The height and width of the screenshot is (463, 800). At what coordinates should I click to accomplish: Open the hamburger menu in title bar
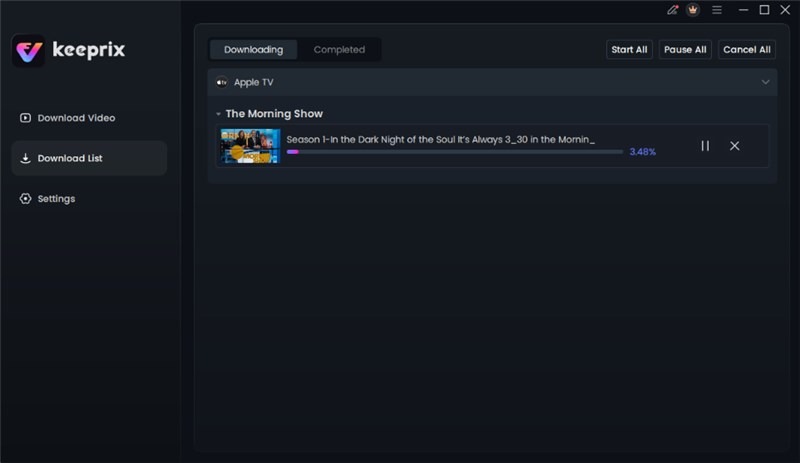716,10
